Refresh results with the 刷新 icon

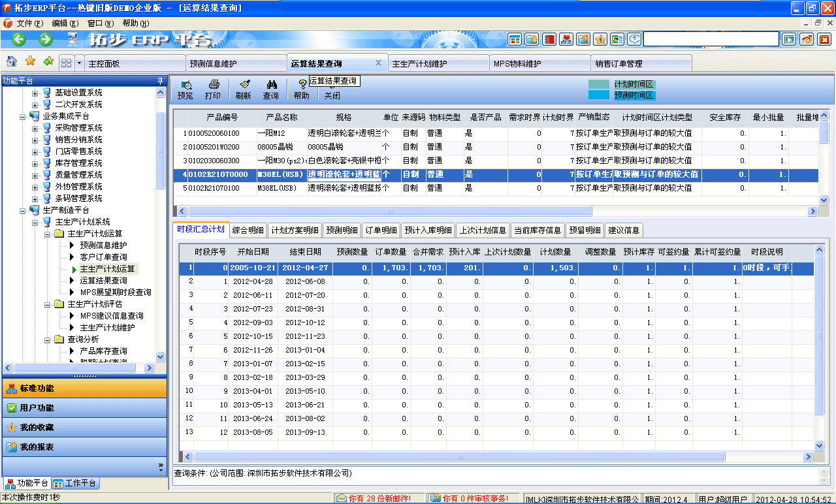point(244,89)
